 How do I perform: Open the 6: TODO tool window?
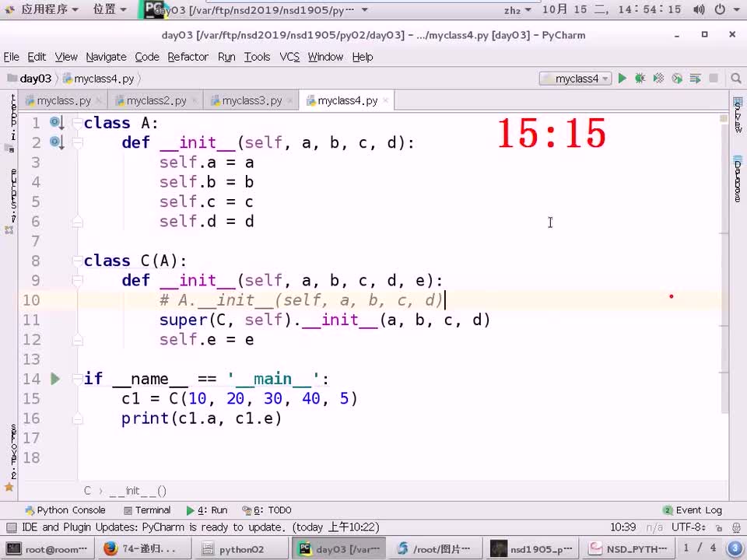click(x=267, y=510)
